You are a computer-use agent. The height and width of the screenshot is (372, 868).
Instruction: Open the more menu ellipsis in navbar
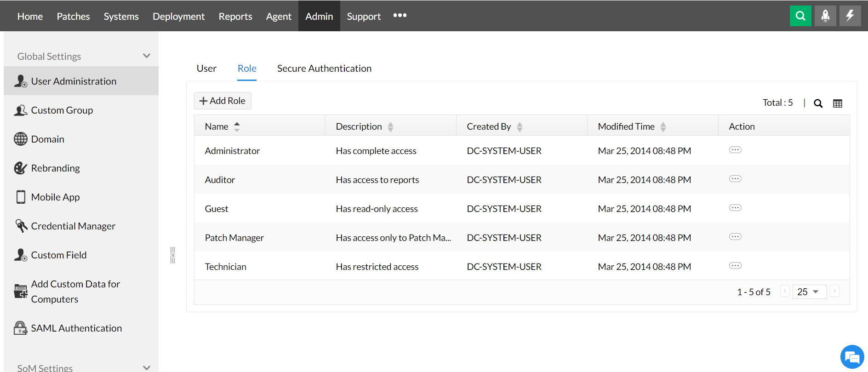(400, 16)
